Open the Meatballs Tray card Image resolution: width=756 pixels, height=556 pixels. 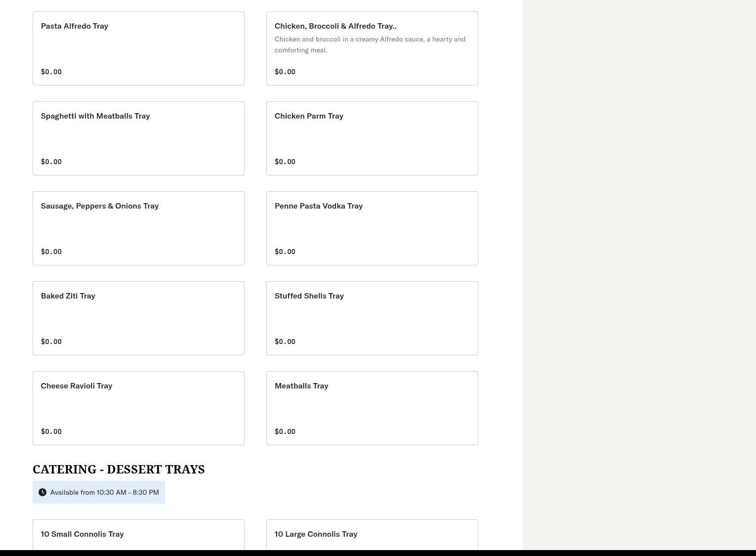[x=372, y=408]
